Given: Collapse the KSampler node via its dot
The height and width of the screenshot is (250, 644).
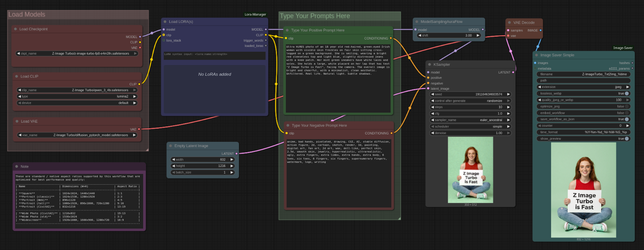Looking at the screenshot, I should click(x=429, y=65).
